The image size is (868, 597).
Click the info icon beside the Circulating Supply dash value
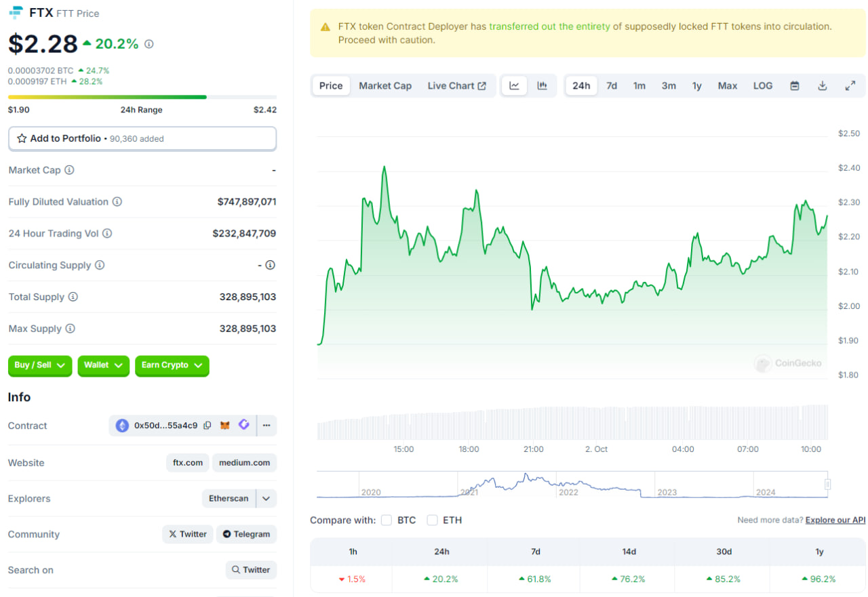[x=270, y=265]
